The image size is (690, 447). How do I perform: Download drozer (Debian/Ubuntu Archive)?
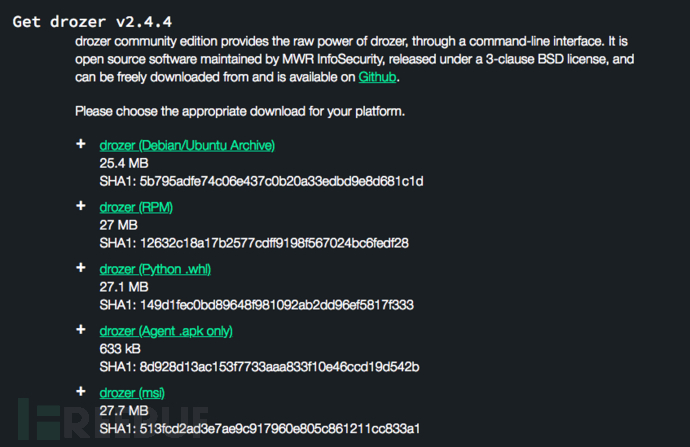187,146
